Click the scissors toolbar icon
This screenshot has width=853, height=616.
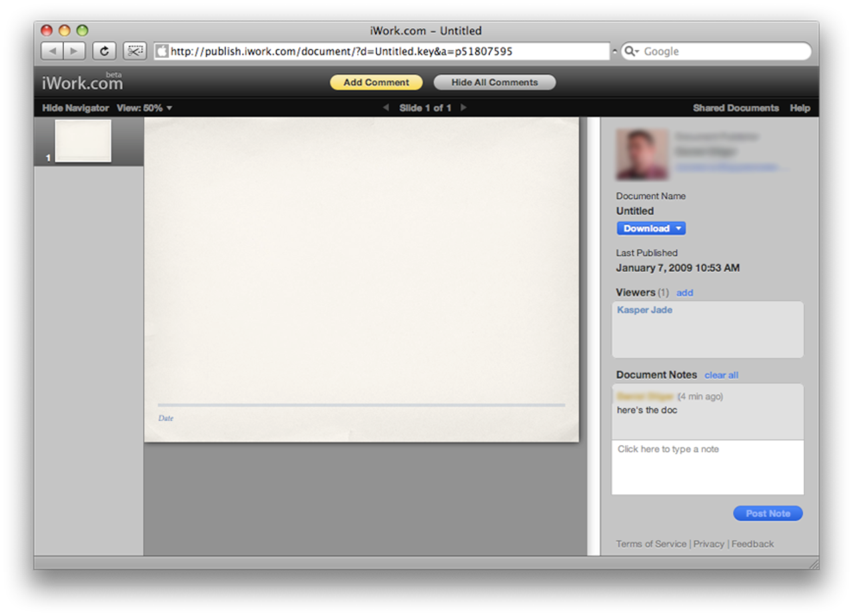pos(135,51)
